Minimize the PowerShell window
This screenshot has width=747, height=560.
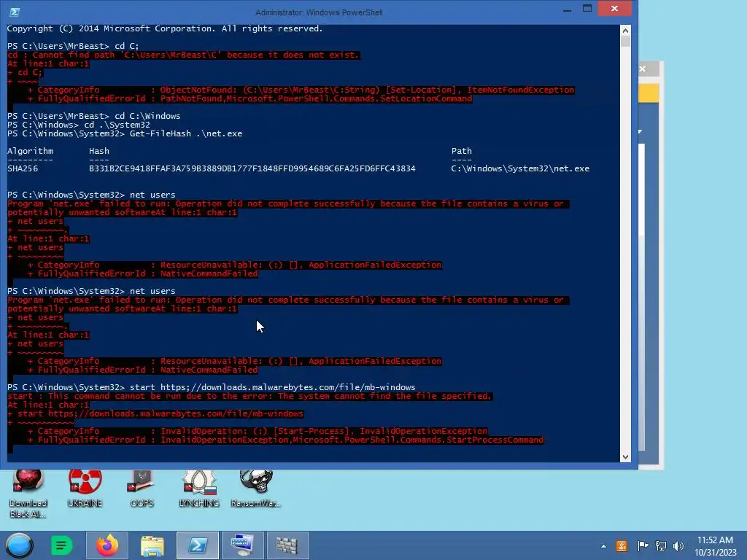pos(567,9)
